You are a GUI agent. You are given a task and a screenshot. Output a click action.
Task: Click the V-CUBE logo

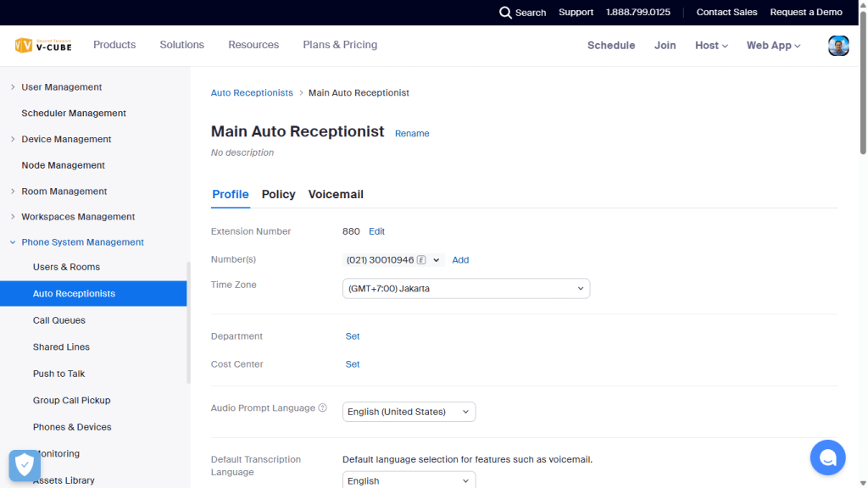[43, 46]
